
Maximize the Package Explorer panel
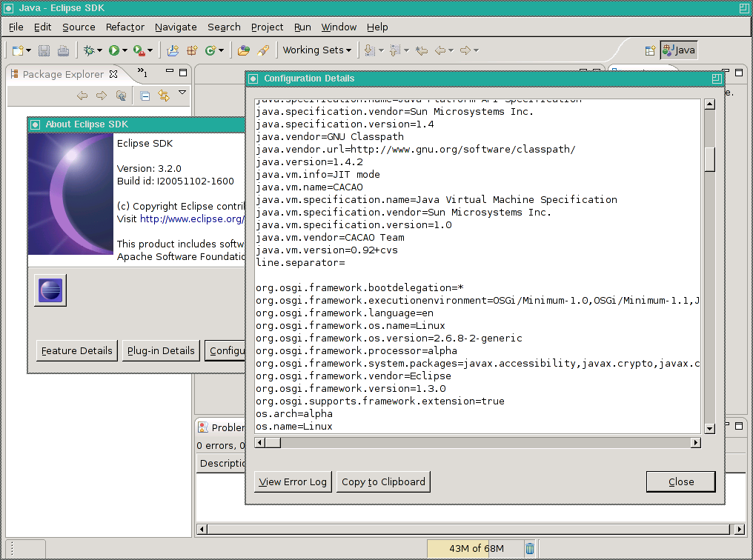click(x=183, y=73)
